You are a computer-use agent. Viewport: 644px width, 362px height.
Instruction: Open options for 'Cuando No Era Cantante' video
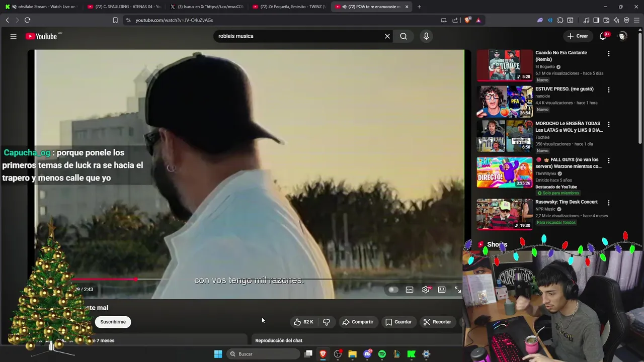[x=609, y=54]
